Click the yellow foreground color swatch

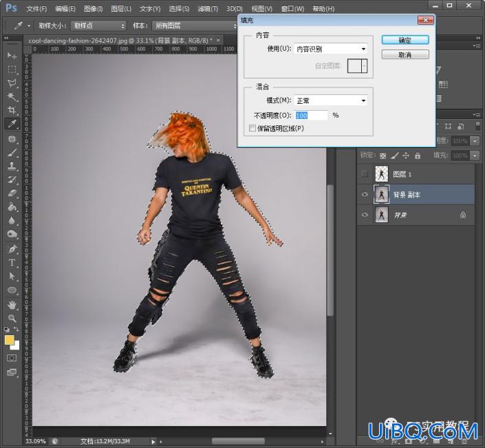(x=9, y=340)
